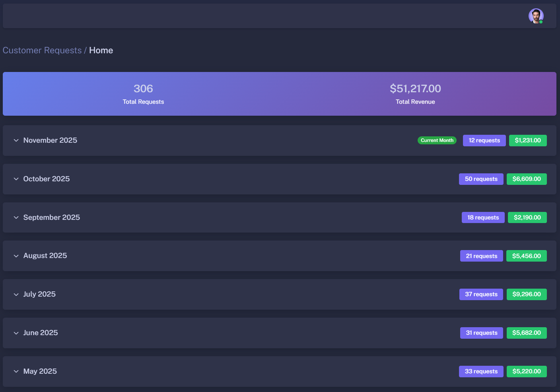Click the 306 Total Requests stat
Viewport: 560px width, 392px height.
point(143,94)
